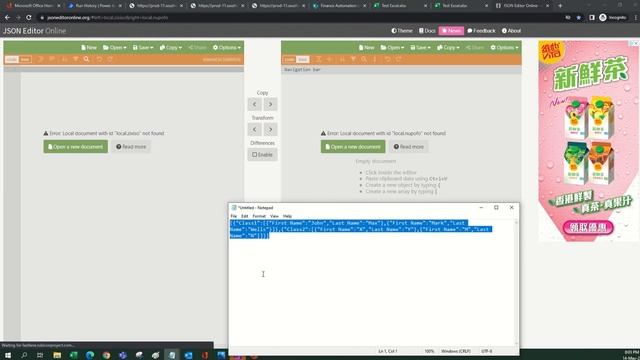Click the browser Back arrow
The image size is (640, 360).
[7, 18]
